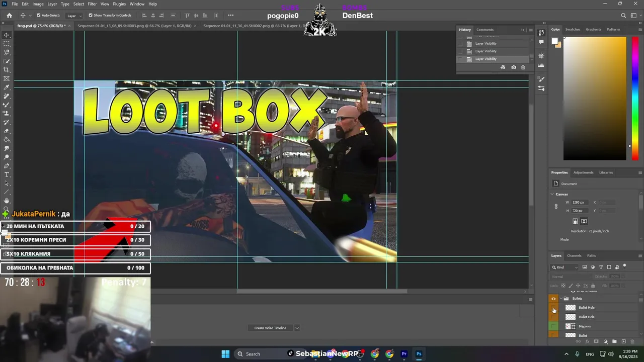Click the Home icon in options bar

9,15
